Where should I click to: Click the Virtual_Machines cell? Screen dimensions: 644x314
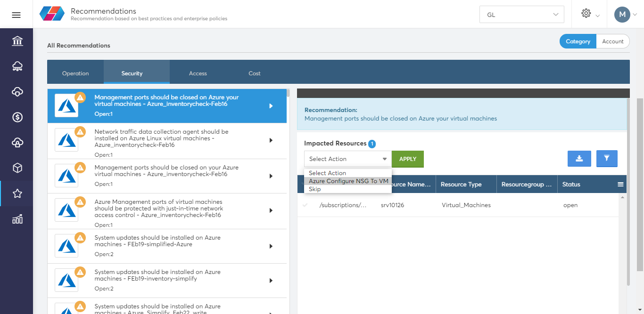click(466, 205)
